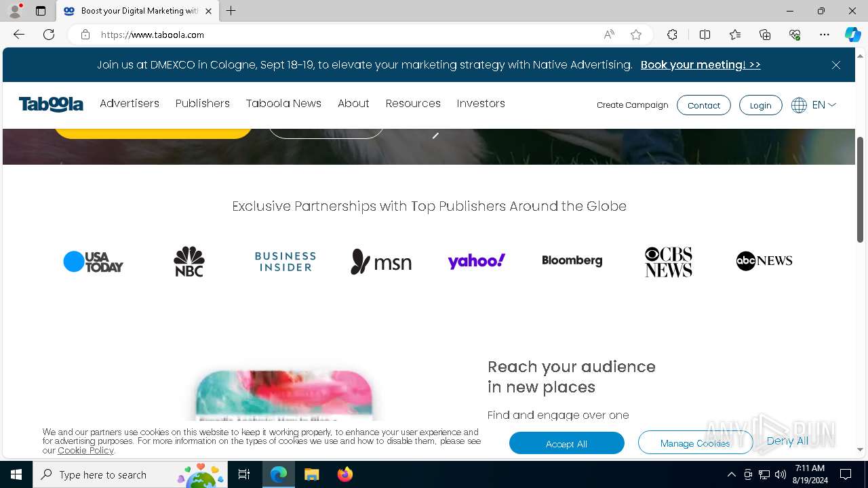Accept all cookies
868x488 pixels.
[567, 443]
